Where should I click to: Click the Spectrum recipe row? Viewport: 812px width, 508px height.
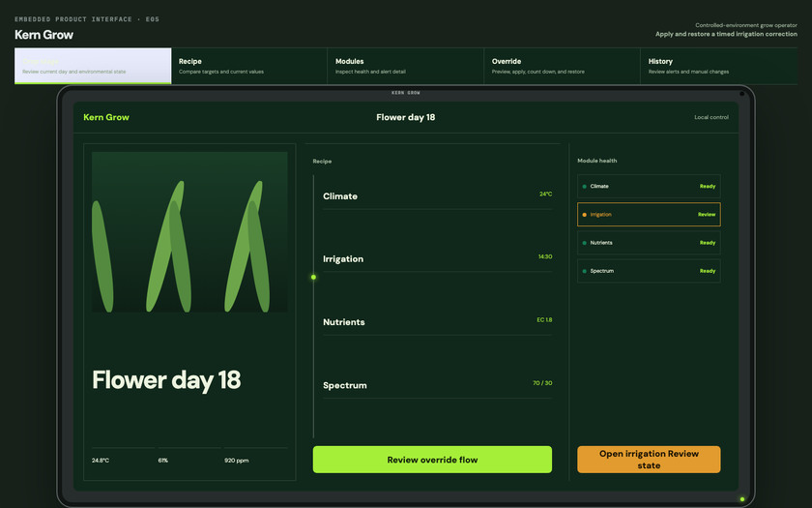(x=438, y=386)
